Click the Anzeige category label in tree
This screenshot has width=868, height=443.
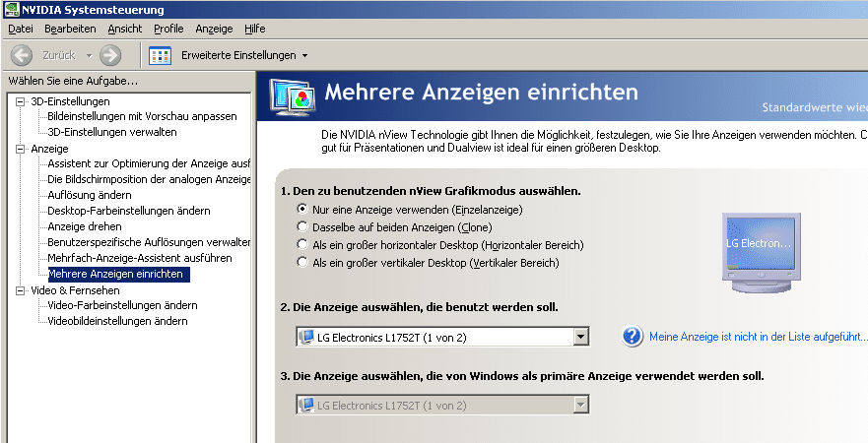pos(50,149)
